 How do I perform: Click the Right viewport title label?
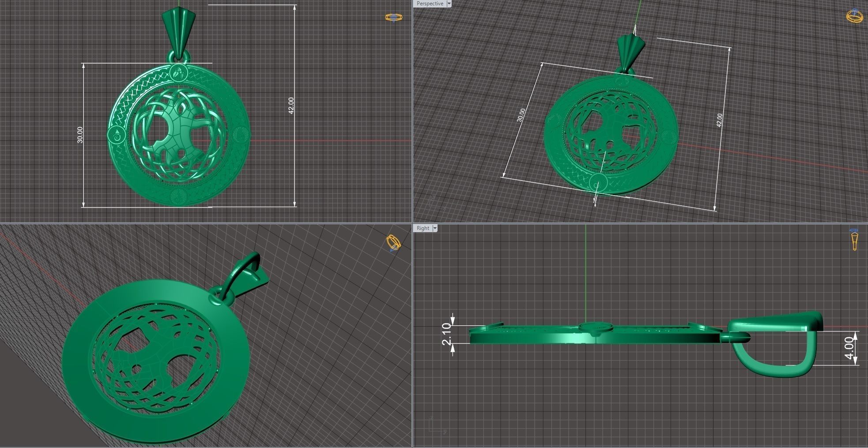(x=423, y=228)
